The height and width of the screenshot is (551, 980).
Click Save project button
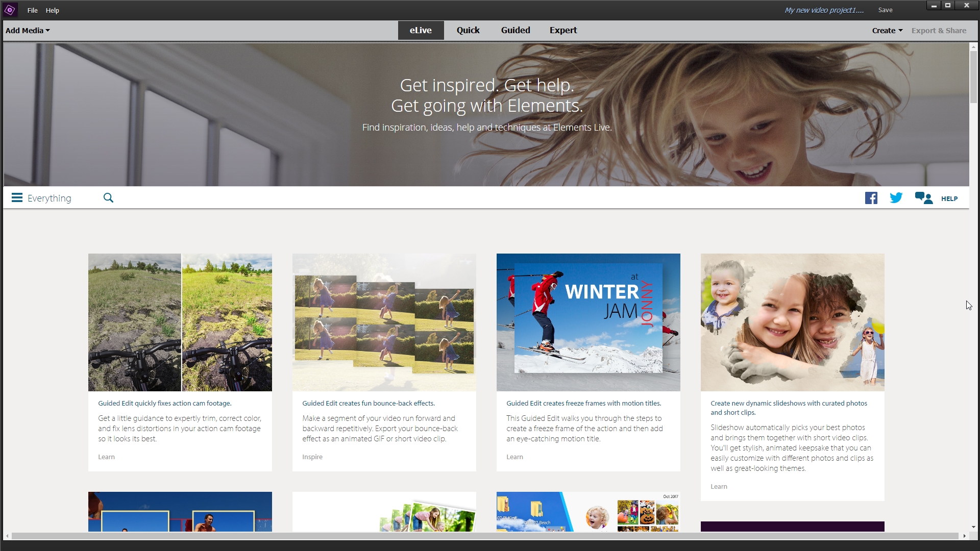885,9
